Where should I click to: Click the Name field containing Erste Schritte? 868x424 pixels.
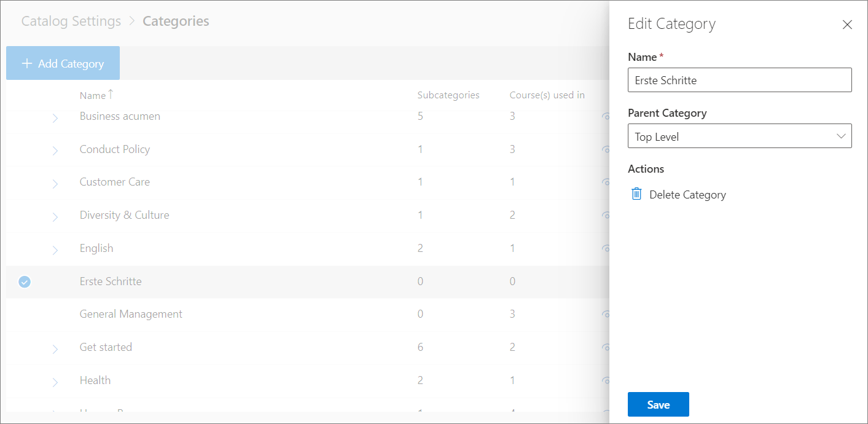click(x=739, y=80)
